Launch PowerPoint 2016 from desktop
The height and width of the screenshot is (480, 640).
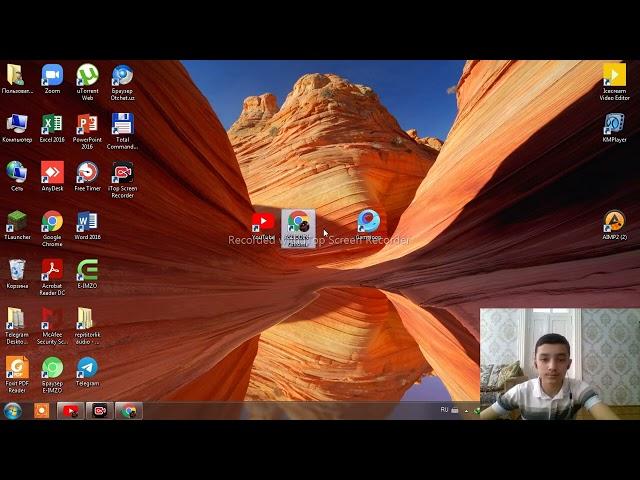(x=87, y=125)
